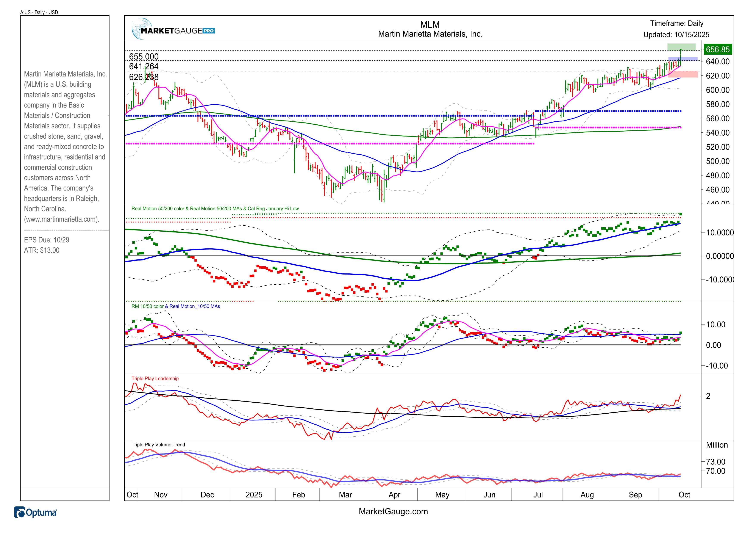Click the 655.000 price level label
756x535 pixels.
tap(144, 56)
